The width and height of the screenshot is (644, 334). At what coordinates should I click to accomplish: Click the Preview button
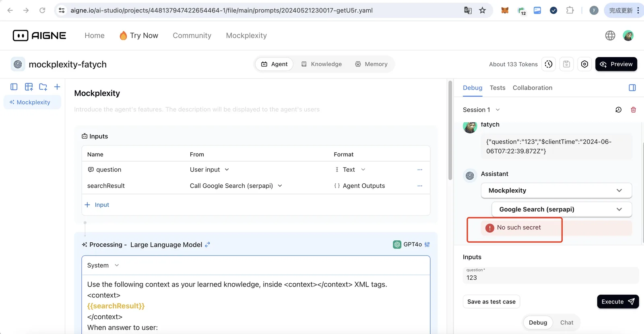pyautogui.click(x=616, y=64)
